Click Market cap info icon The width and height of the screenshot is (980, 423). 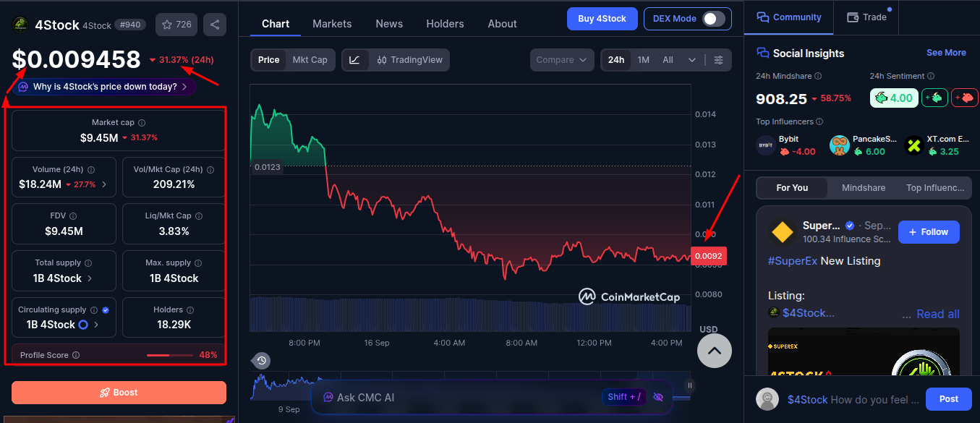pos(142,123)
